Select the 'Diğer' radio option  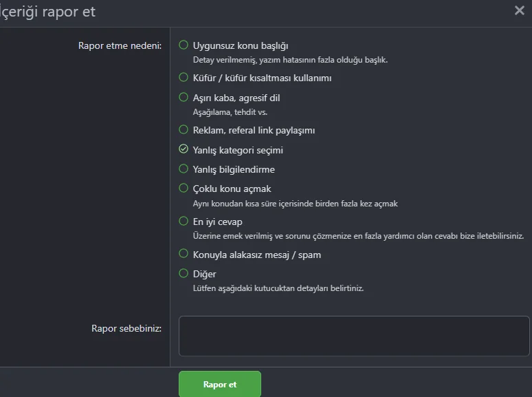pos(184,273)
